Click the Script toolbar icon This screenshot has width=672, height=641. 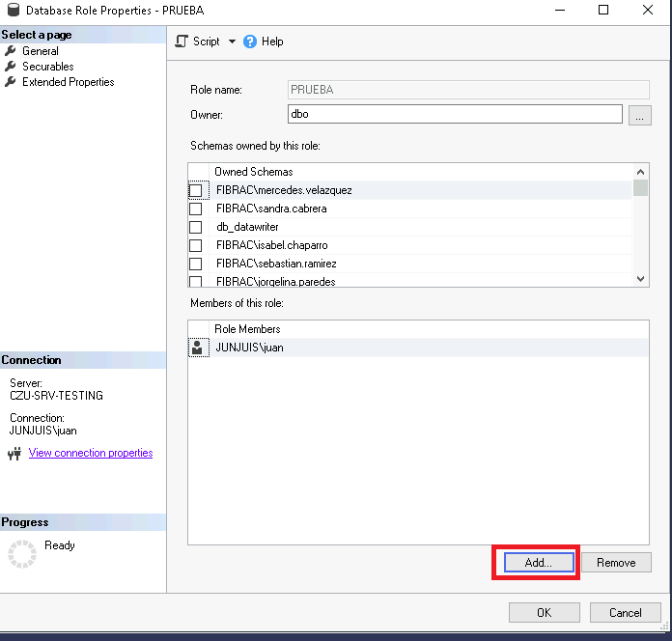pyautogui.click(x=181, y=42)
